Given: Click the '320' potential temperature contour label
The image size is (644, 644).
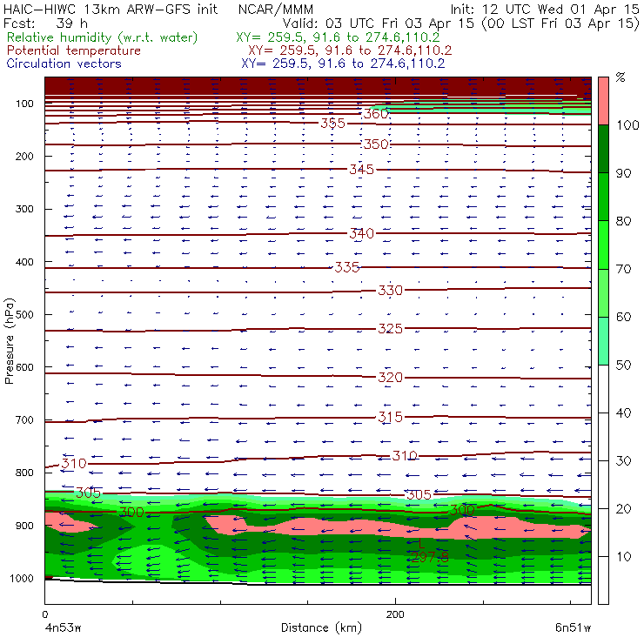Looking at the screenshot, I should 391,377.
